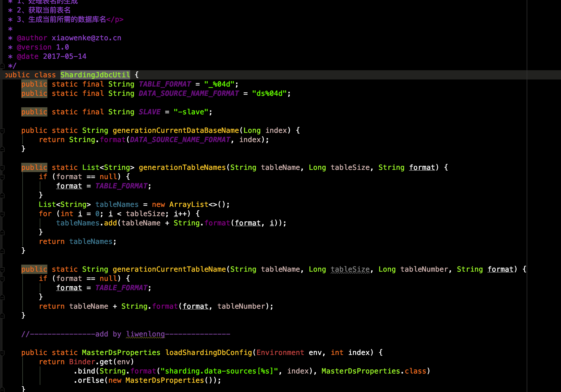Image resolution: width=561 pixels, height=392 pixels.
Task: Click the comment line "3、生成当前所需的数据库名"
Action: pyautogui.click(x=61, y=19)
